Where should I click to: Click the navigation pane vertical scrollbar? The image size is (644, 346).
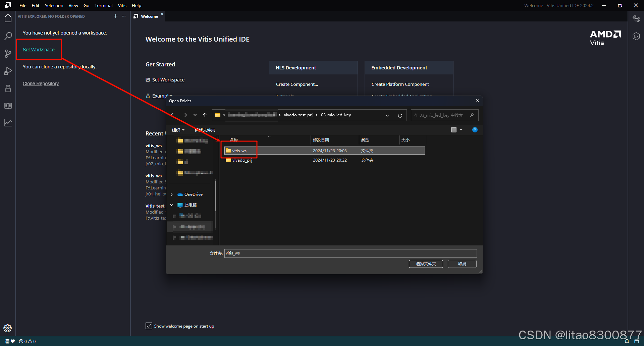215,204
